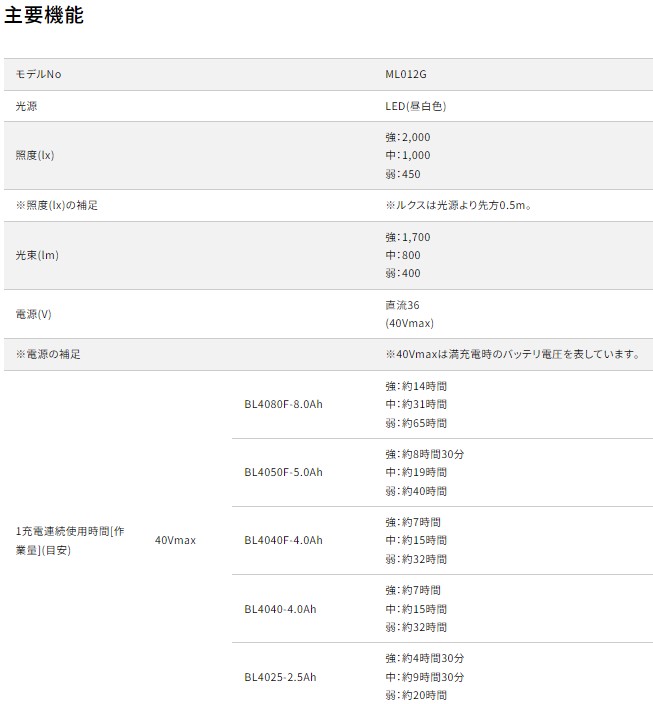Click the BL4050F-5.0Ah battery cell
653x704 pixels.
(x=283, y=472)
